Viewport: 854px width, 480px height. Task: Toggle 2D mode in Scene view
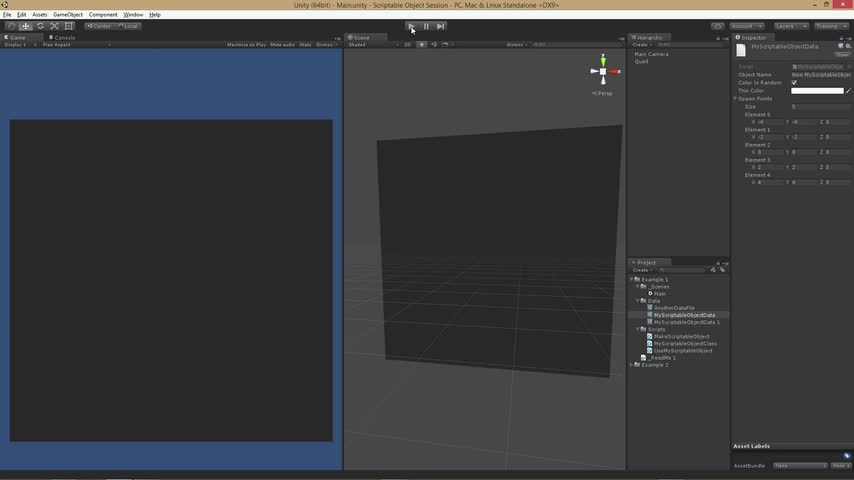[x=407, y=45]
